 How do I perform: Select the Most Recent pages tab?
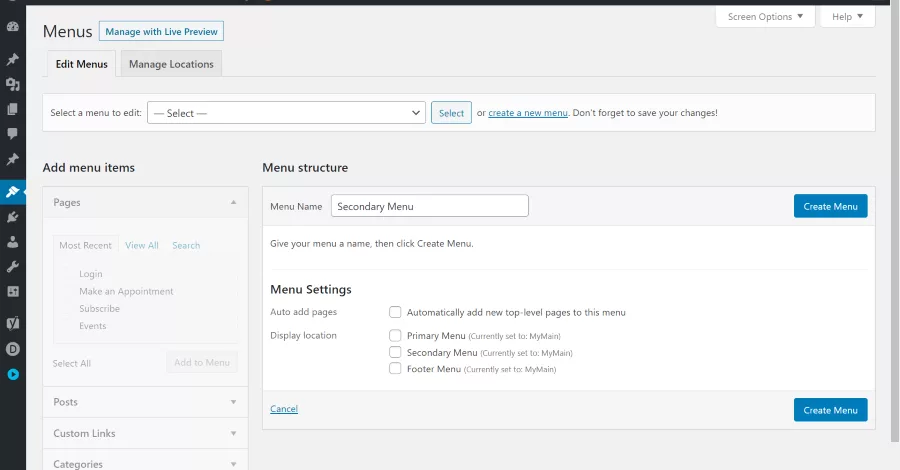(86, 245)
